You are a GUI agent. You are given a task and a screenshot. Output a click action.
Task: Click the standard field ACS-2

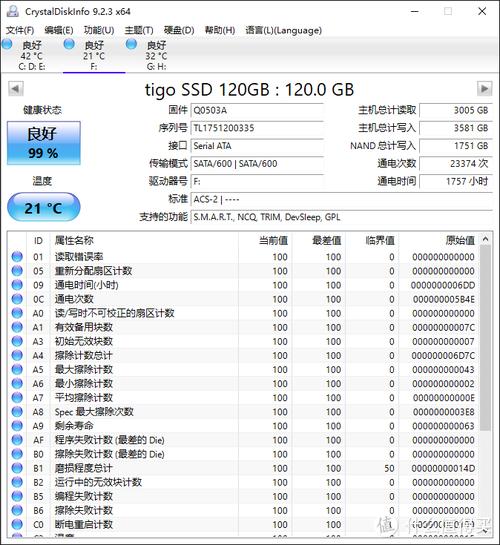pyautogui.click(x=342, y=200)
